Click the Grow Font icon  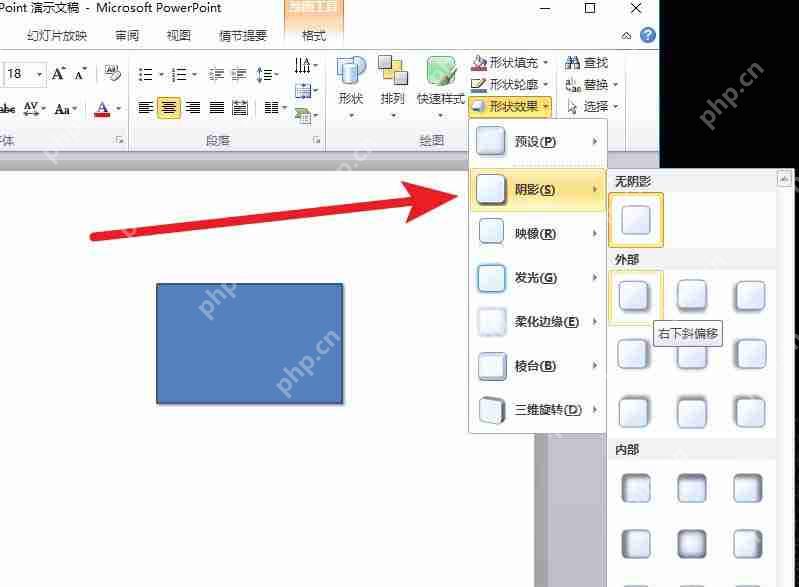[x=59, y=74]
